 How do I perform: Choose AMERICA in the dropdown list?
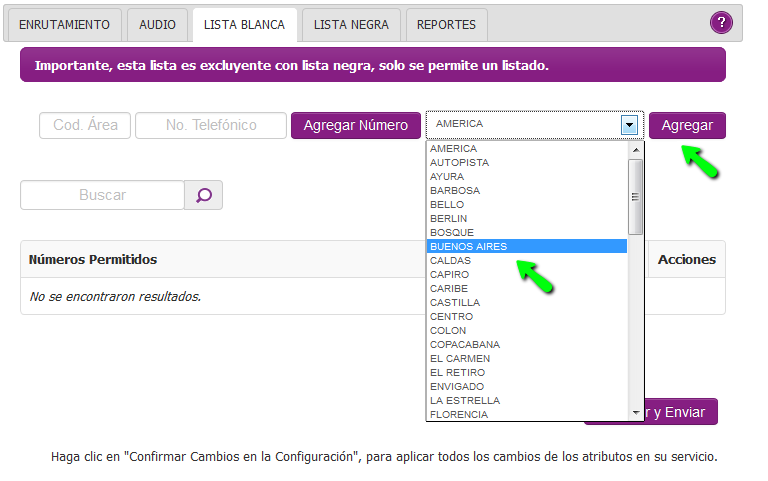pyautogui.click(x=527, y=148)
